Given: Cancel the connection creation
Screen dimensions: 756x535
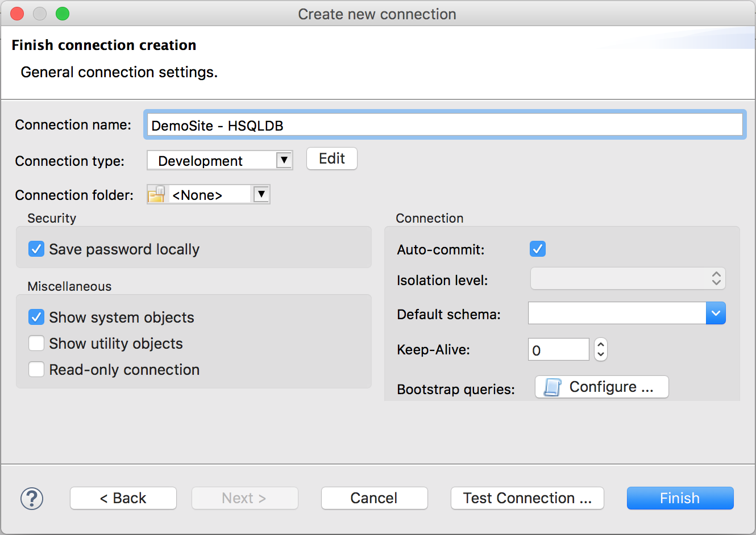Looking at the screenshot, I should [374, 498].
